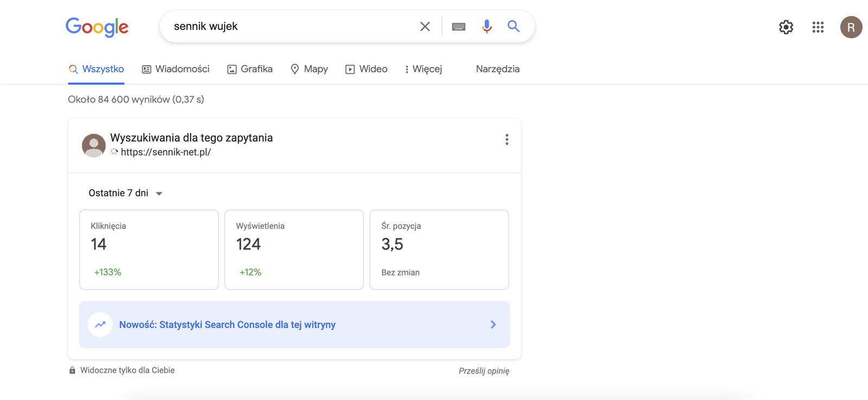Expand the Ostatnie 7 dni period dropdown
Viewport: 868px width, 400px height.
point(125,193)
